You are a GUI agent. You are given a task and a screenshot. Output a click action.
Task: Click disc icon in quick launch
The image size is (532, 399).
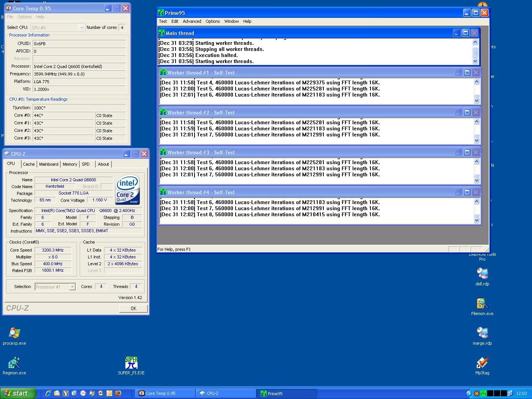click(83, 393)
